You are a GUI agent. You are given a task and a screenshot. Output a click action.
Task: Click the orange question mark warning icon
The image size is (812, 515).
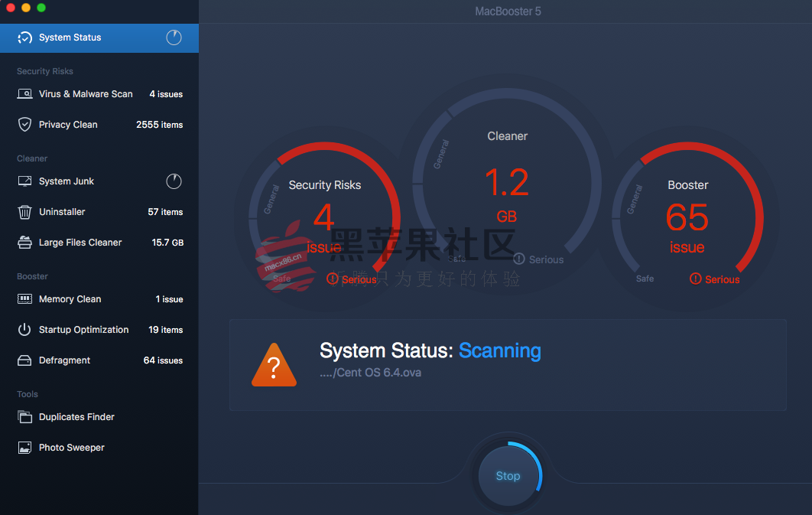click(x=274, y=365)
